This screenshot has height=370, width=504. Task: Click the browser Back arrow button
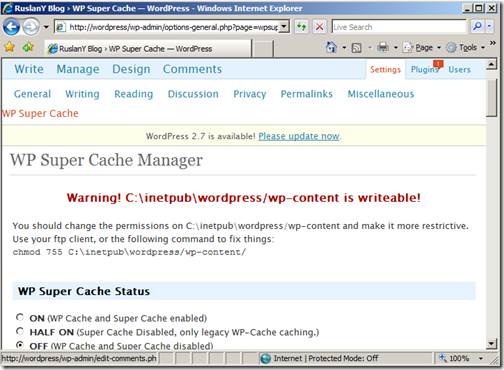pos(11,27)
